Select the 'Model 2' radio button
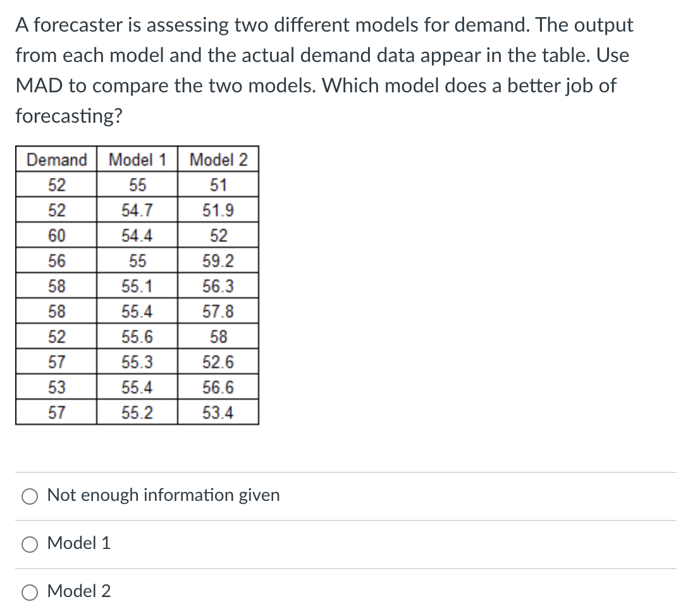 [29, 592]
